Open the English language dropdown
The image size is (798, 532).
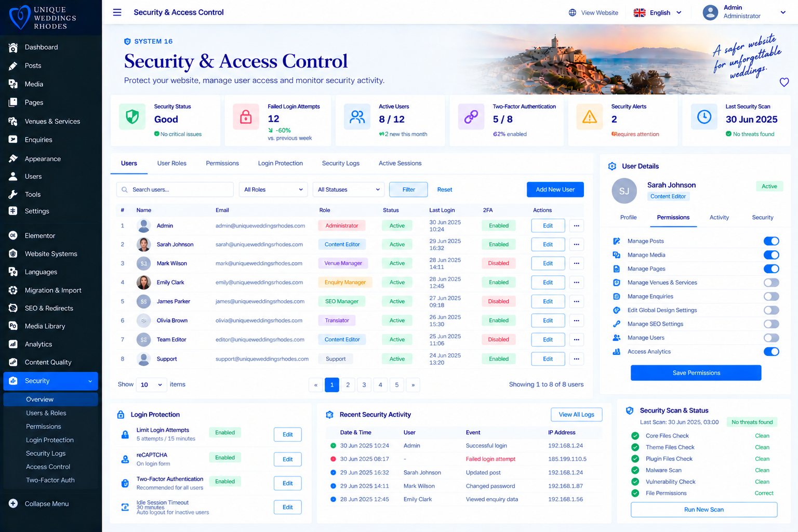(x=657, y=12)
